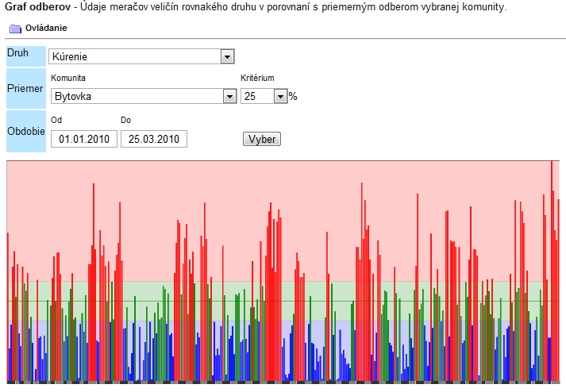Expand the Komunita dropdown set to Bytovka
This screenshot has height=392, width=566.
[x=229, y=96]
